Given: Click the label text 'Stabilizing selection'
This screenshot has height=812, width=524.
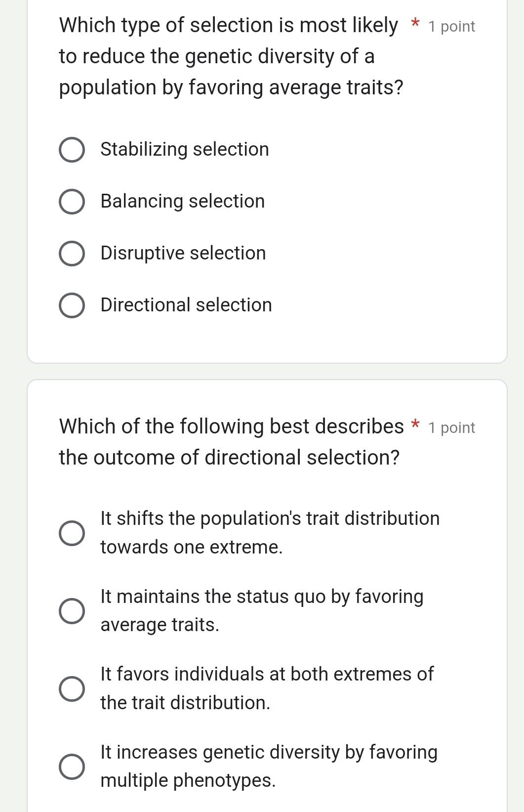Looking at the screenshot, I should [184, 149].
